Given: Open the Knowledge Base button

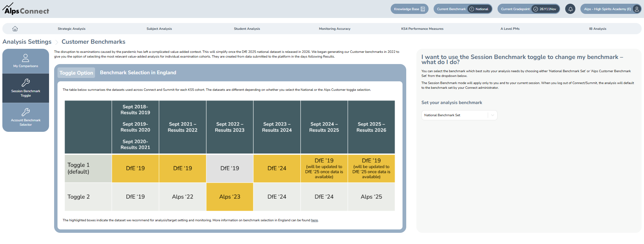Looking at the screenshot, I should (x=410, y=9).
